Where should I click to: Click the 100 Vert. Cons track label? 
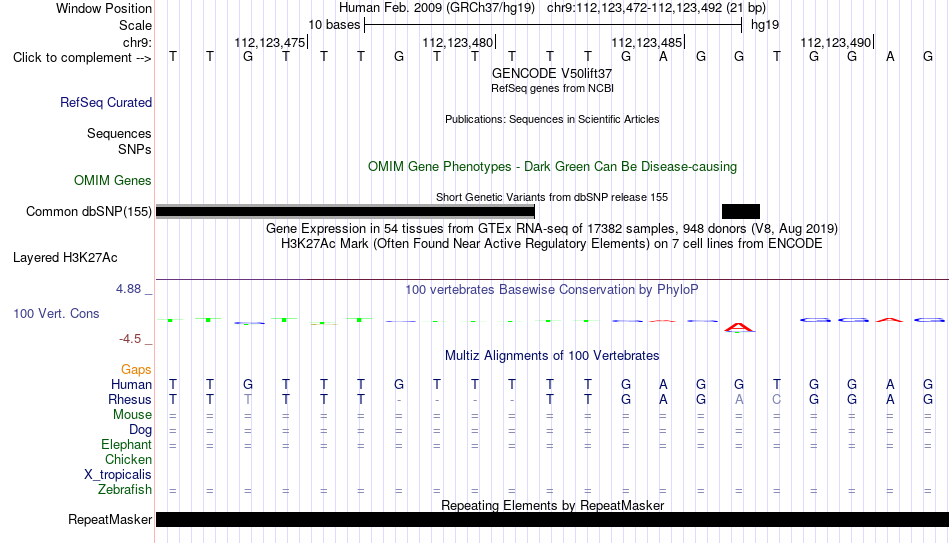(56, 313)
